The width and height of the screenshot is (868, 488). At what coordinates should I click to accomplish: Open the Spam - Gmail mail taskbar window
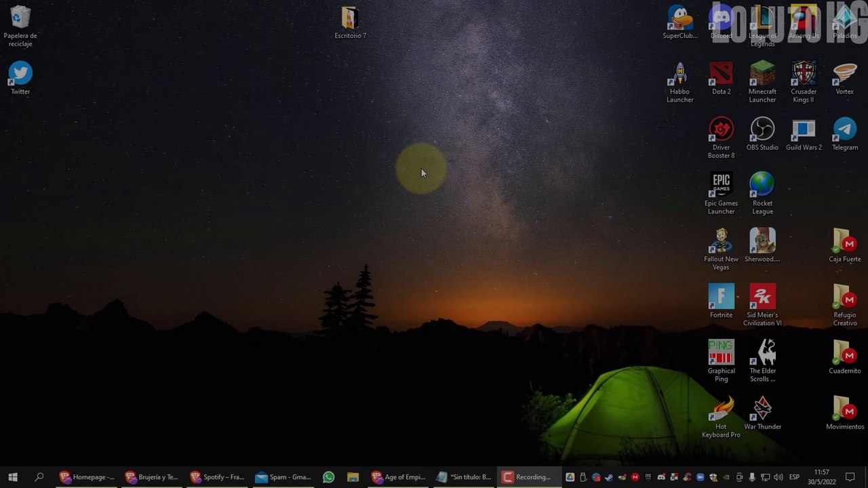[x=283, y=477]
